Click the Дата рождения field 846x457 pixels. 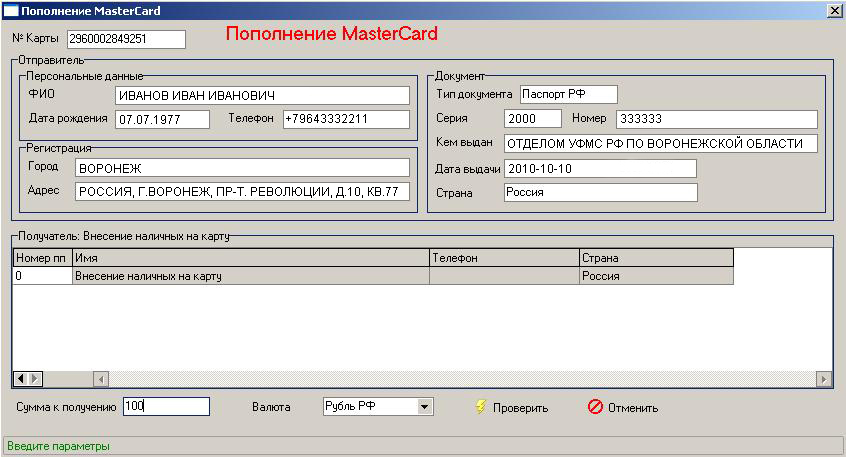(x=162, y=119)
